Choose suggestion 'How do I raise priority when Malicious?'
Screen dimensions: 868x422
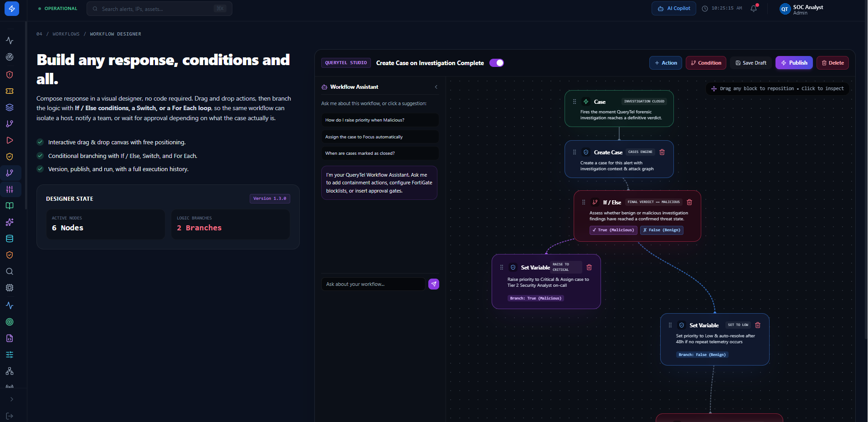point(380,120)
